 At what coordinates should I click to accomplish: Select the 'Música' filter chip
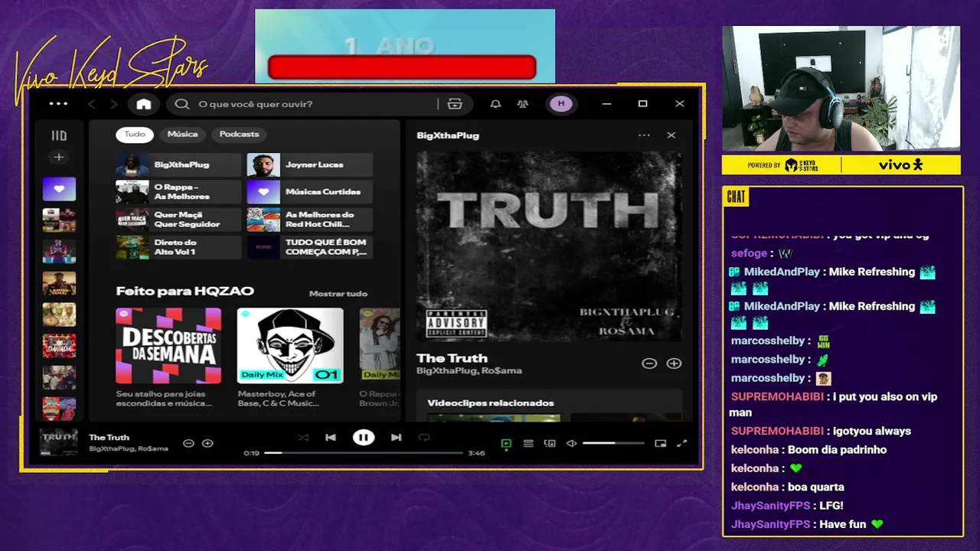tap(182, 134)
